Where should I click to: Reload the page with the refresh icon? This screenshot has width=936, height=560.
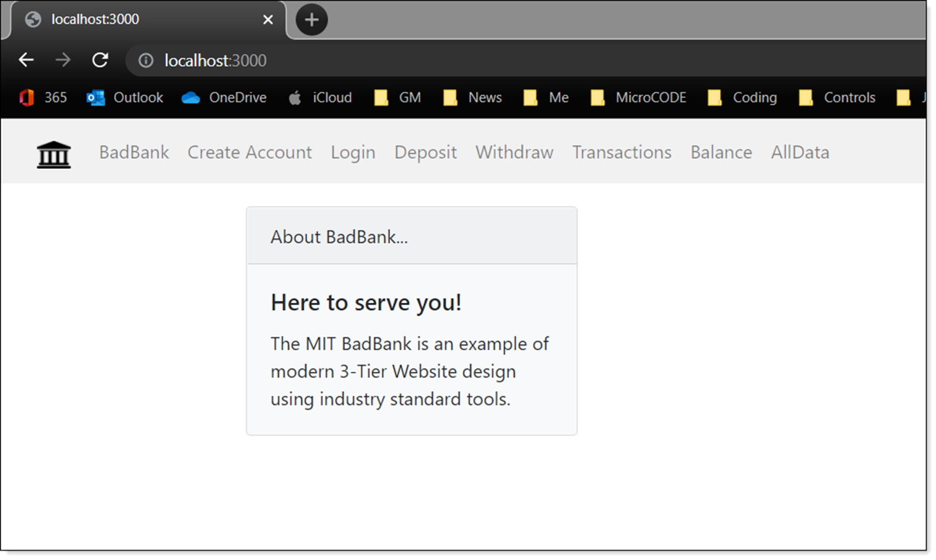[100, 60]
